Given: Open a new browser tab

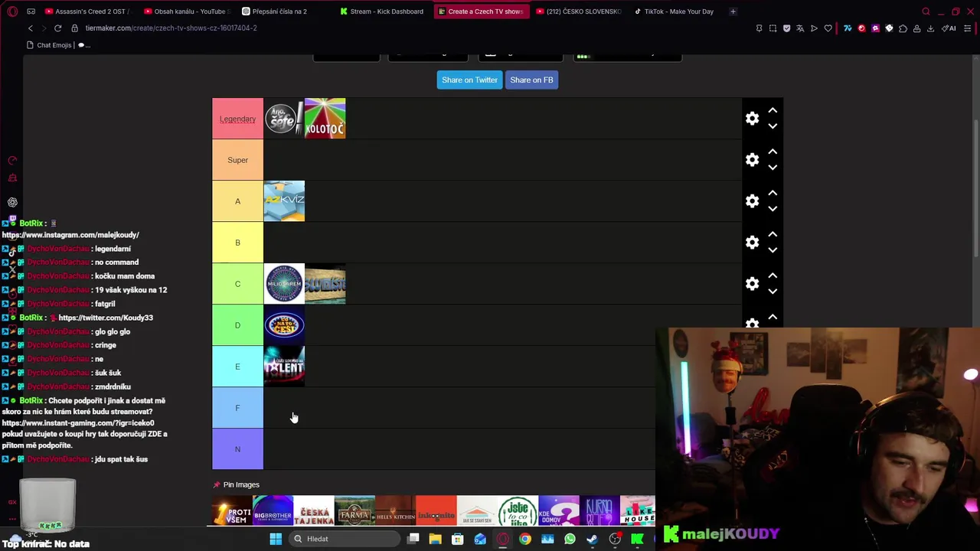Looking at the screenshot, I should 733,11.
